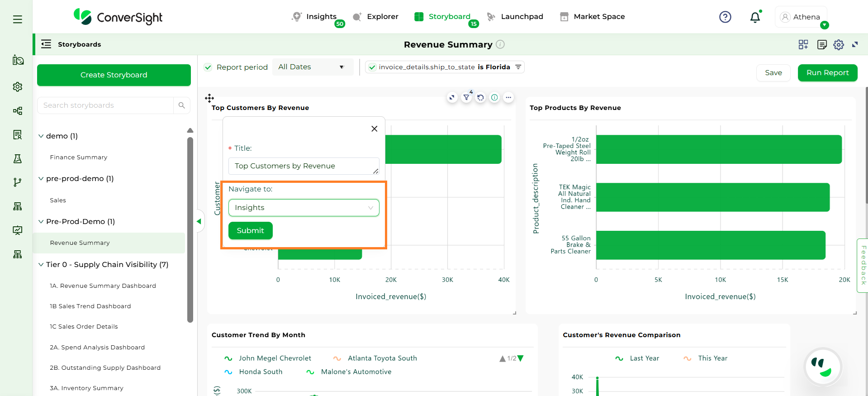The height and width of the screenshot is (396, 868).
Task: Click the add widget grid icon
Action: pos(803,44)
